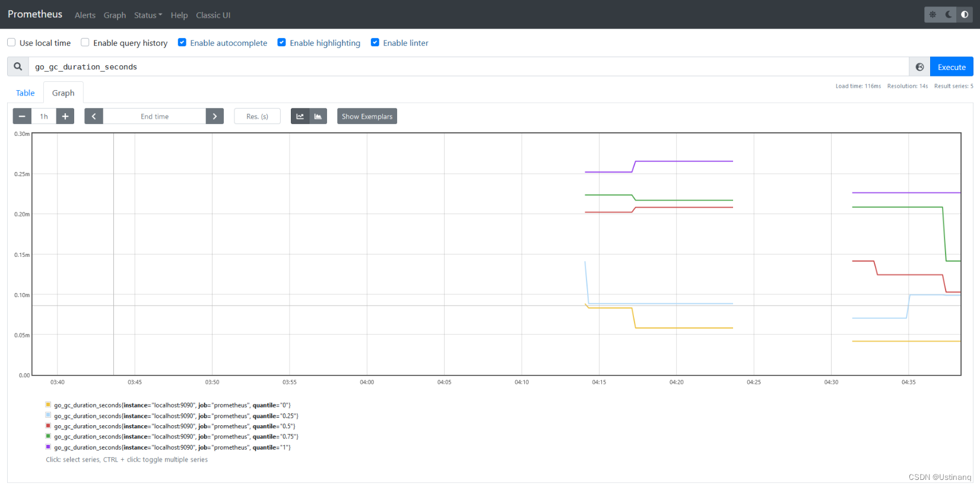The height and width of the screenshot is (487, 980).
Task: Disable the Enable autocomplete checkbox
Action: pyautogui.click(x=182, y=42)
